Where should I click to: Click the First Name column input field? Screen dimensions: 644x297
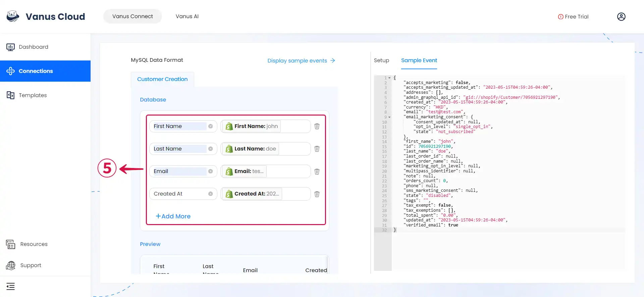coord(183,126)
